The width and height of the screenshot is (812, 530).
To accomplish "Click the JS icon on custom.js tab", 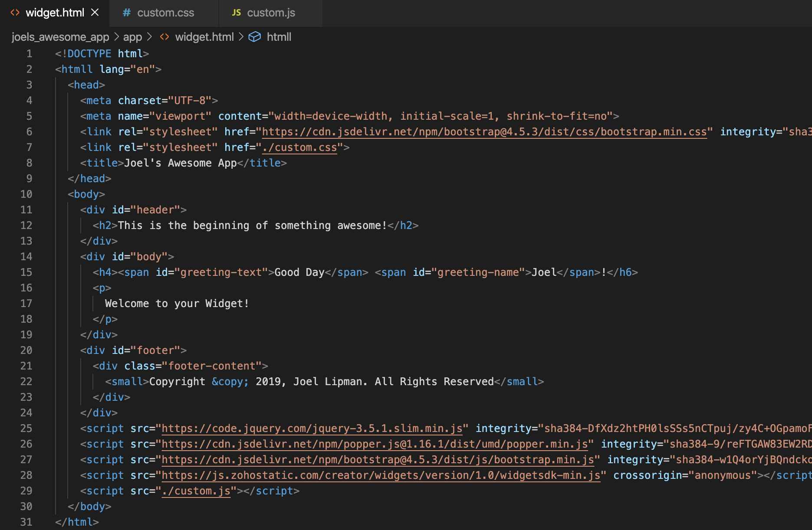I will pyautogui.click(x=236, y=13).
